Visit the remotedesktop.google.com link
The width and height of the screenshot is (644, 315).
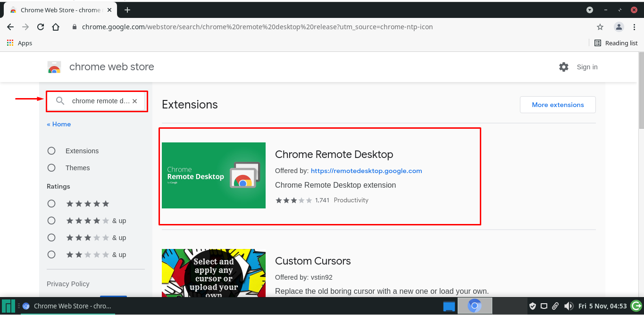click(367, 171)
